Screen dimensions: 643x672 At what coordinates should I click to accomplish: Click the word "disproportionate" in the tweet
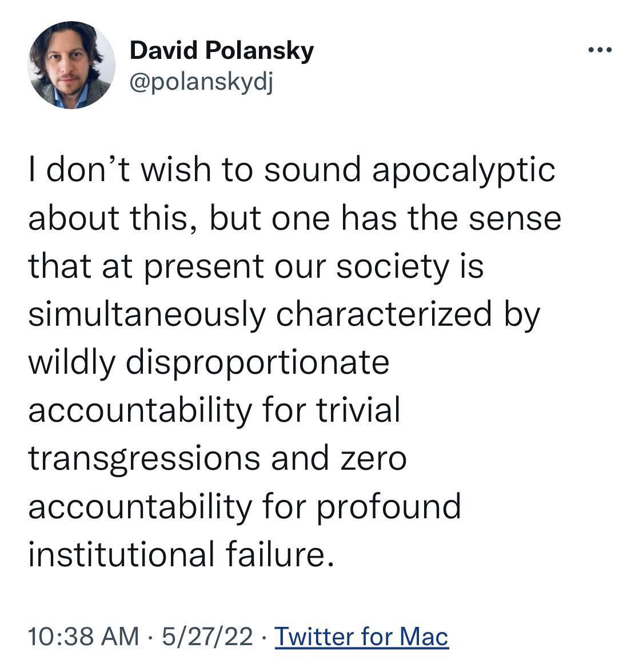pos(258,363)
